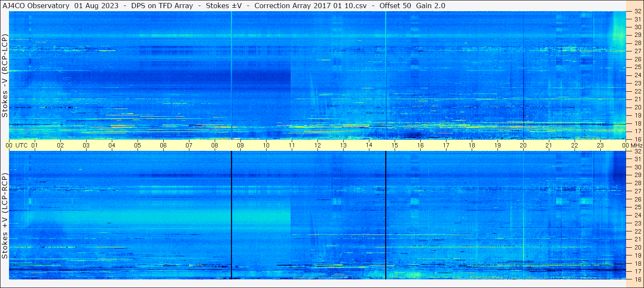
Task: Click the 17 MHz tick on the lower panel scale
Action: click(x=637, y=271)
